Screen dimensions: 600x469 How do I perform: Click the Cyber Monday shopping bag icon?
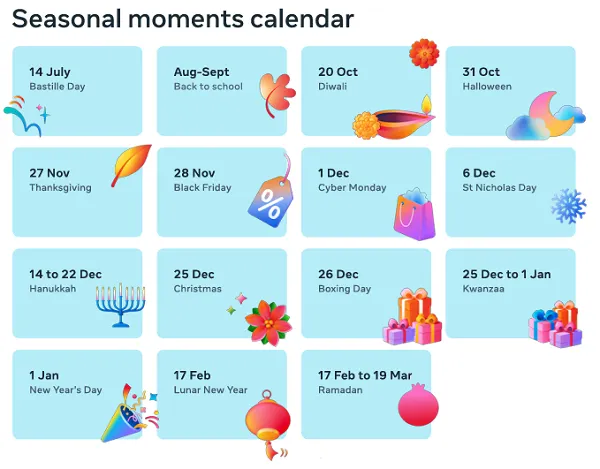[413, 214]
